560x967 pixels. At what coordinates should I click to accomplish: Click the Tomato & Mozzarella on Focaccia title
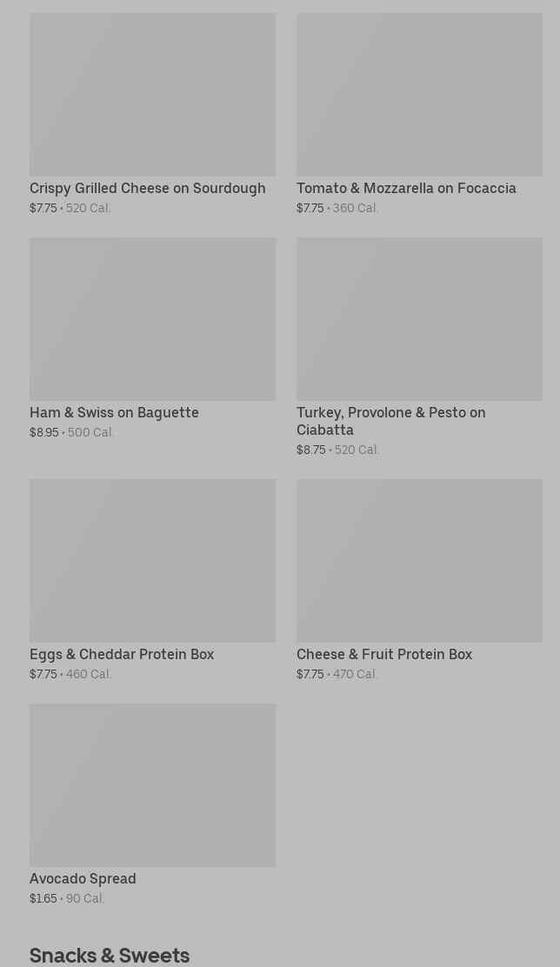point(406,188)
